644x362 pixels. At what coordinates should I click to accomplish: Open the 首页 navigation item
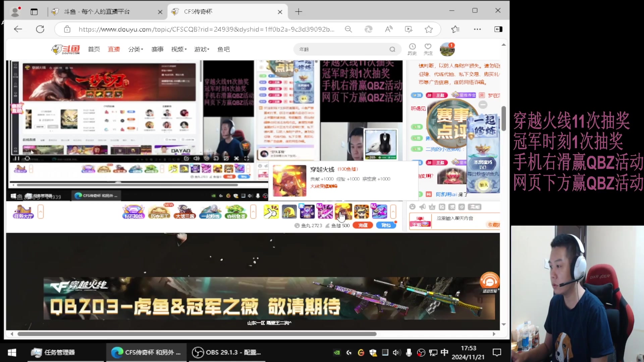[x=94, y=49]
